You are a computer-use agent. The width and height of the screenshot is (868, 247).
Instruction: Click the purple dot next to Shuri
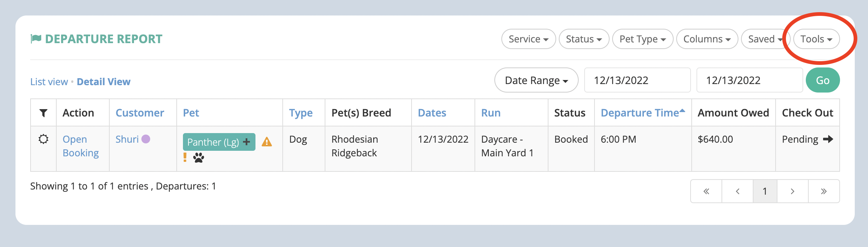tap(146, 139)
